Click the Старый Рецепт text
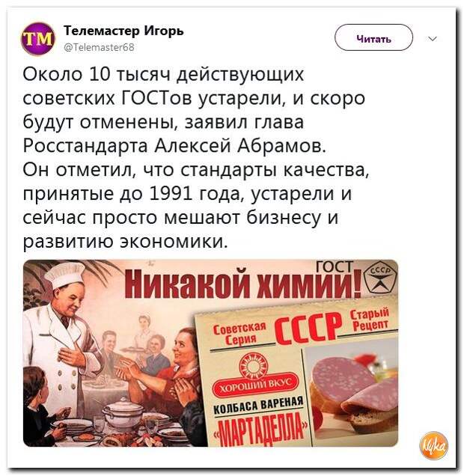Image resolution: width=464 pixels, height=476 pixels. tap(369, 320)
